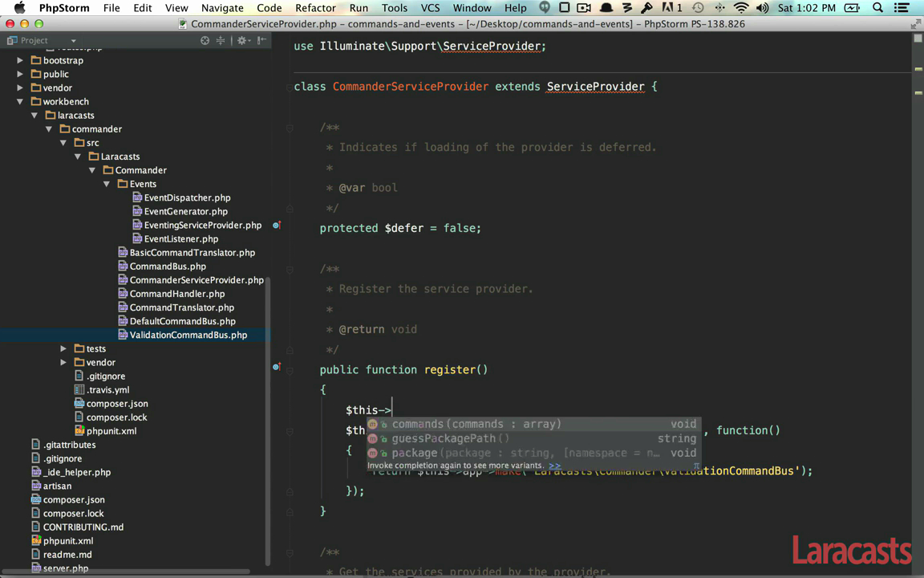Viewport: 924px width, 578px height.
Task: Click the scroll from source target icon
Action: [205, 40]
